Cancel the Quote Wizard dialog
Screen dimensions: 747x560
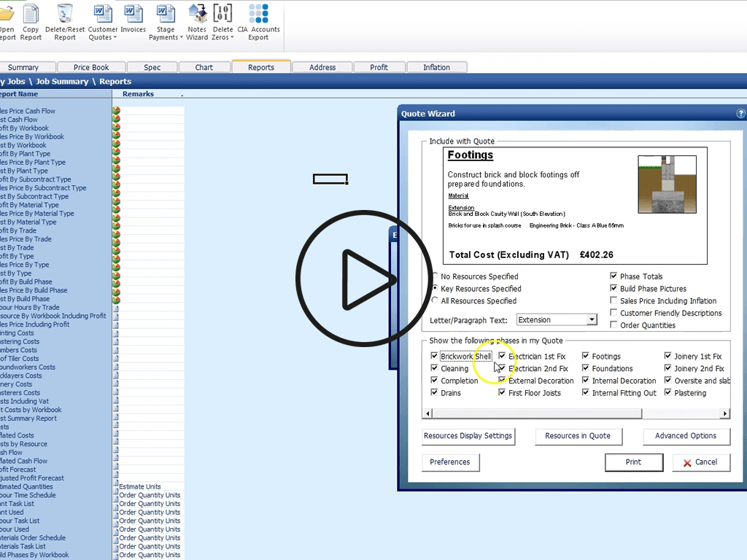(x=700, y=462)
